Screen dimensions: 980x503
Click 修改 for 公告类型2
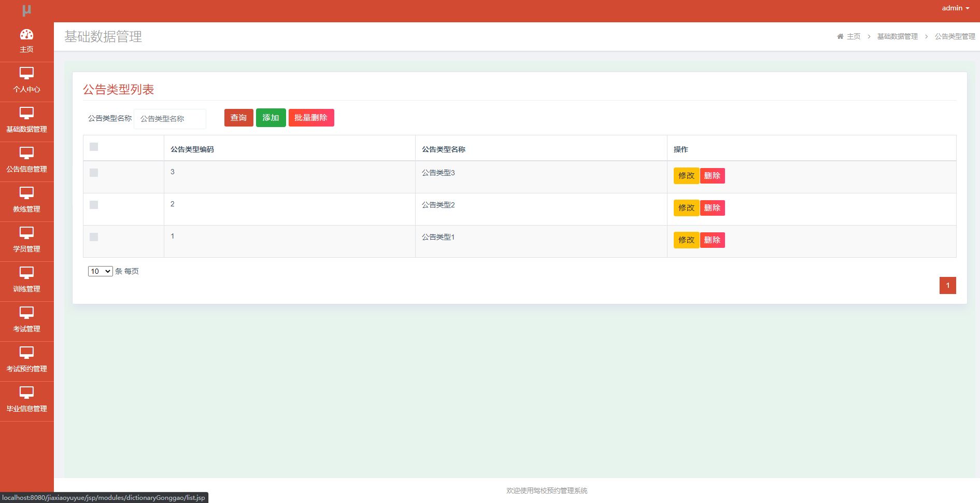686,208
